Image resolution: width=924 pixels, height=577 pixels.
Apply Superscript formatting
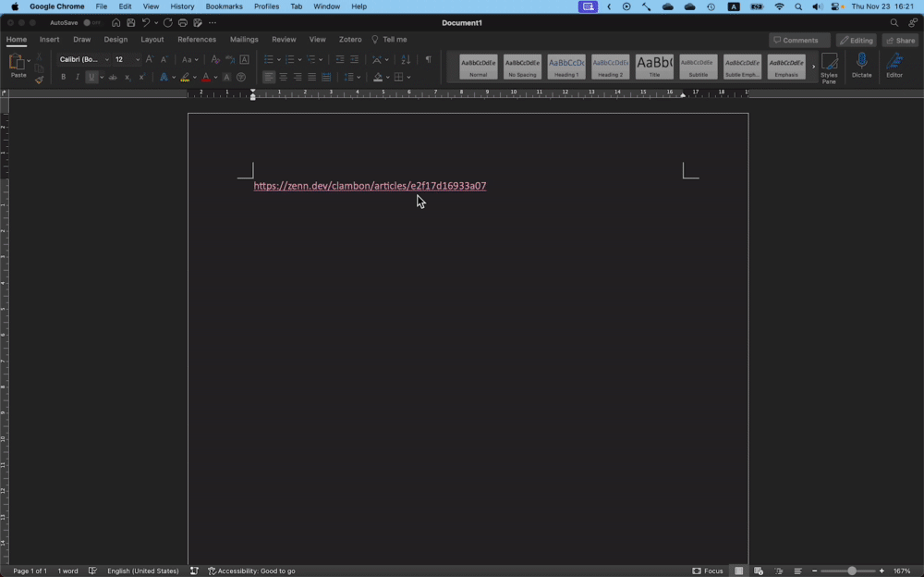pos(142,78)
